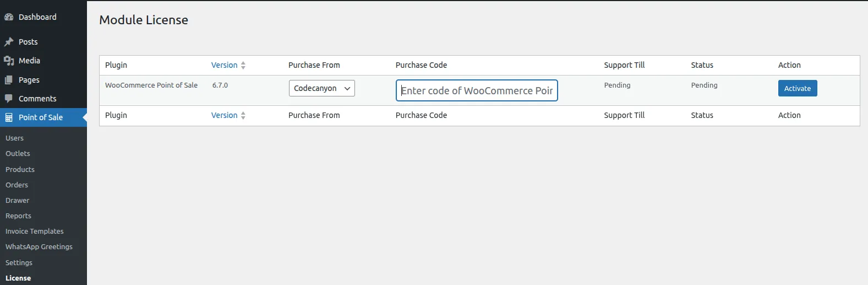Click the Point of Sale calculator icon

click(9, 117)
